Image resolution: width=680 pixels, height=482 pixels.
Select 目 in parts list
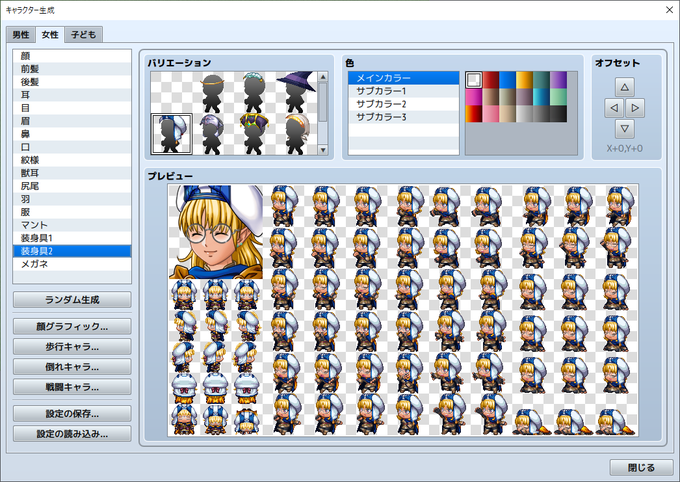(x=72, y=108)
